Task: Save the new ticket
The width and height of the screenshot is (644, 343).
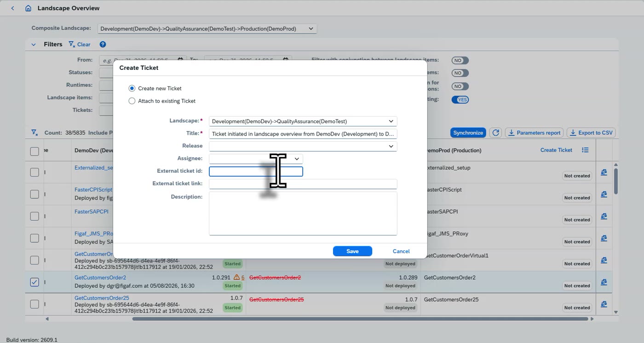Action: tap(352, 251)
